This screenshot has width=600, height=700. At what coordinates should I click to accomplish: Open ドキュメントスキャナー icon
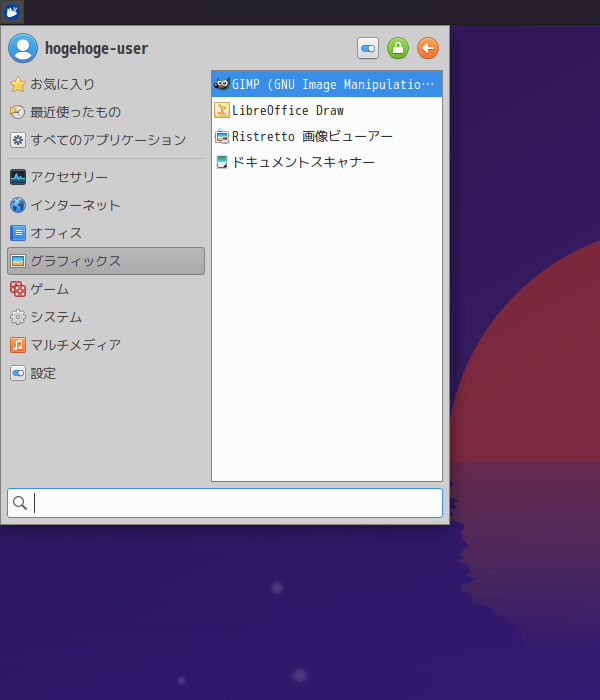tap(222, 162)
